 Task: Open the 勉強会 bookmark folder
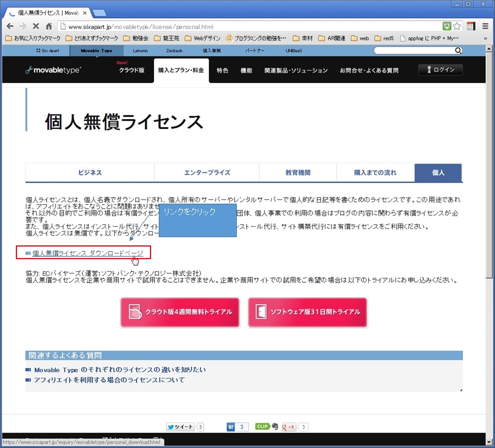tap(136, 38)
